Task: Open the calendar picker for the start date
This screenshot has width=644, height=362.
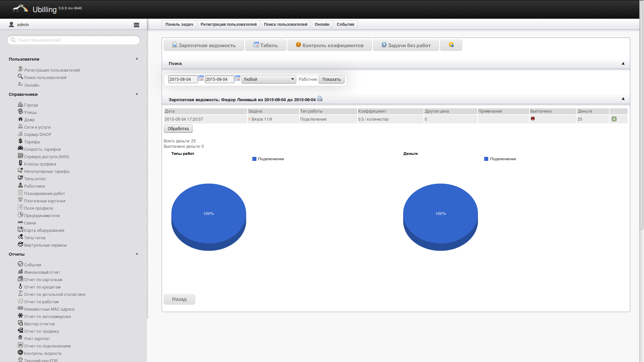Action: (x=201, y=78)
